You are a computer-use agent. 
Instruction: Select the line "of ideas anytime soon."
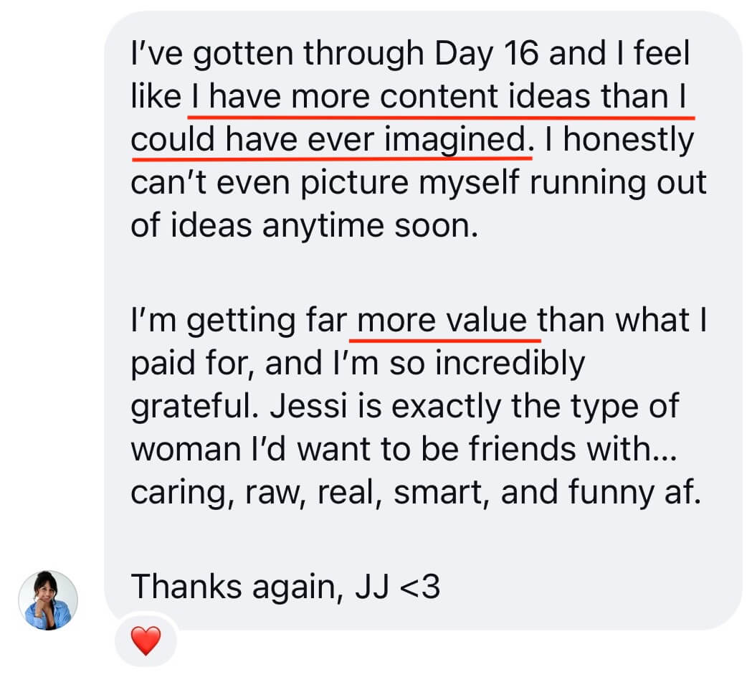pyautogui.click(x=305, y=225)
